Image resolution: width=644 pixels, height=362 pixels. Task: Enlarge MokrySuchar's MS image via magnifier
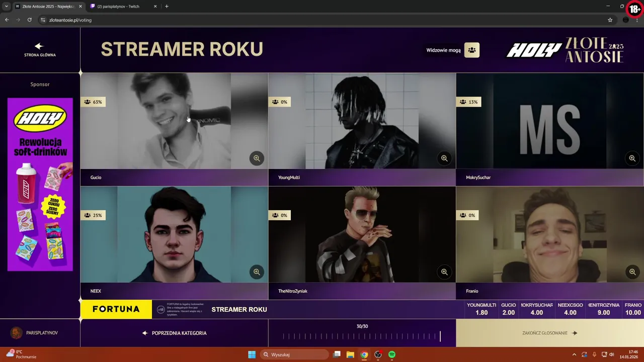click(x=632, y=158)
